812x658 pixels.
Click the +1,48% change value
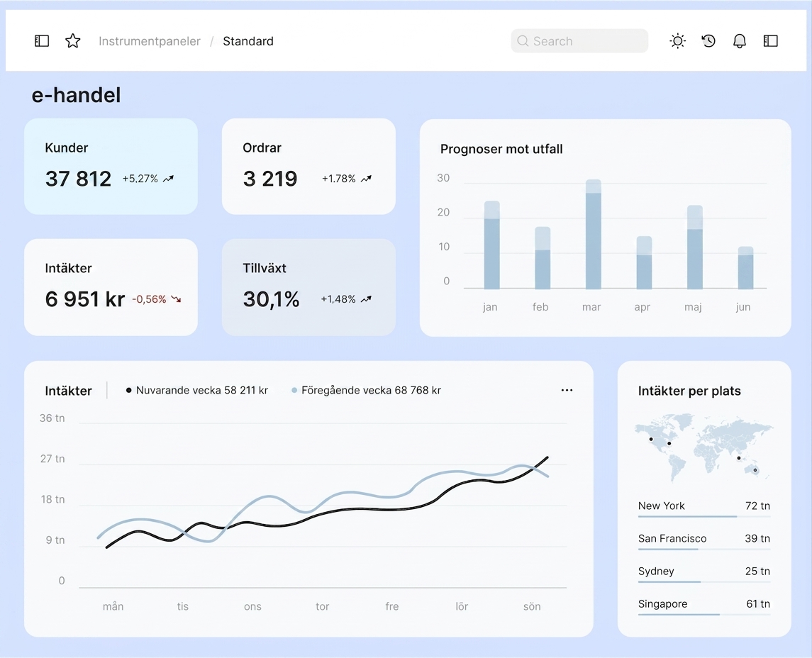click(x=338, y=299)
